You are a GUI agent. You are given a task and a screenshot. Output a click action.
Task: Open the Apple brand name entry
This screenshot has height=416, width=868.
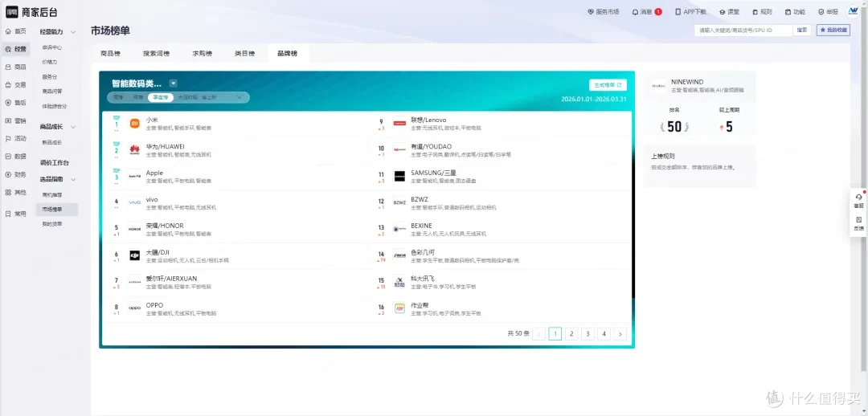point(154,173)
